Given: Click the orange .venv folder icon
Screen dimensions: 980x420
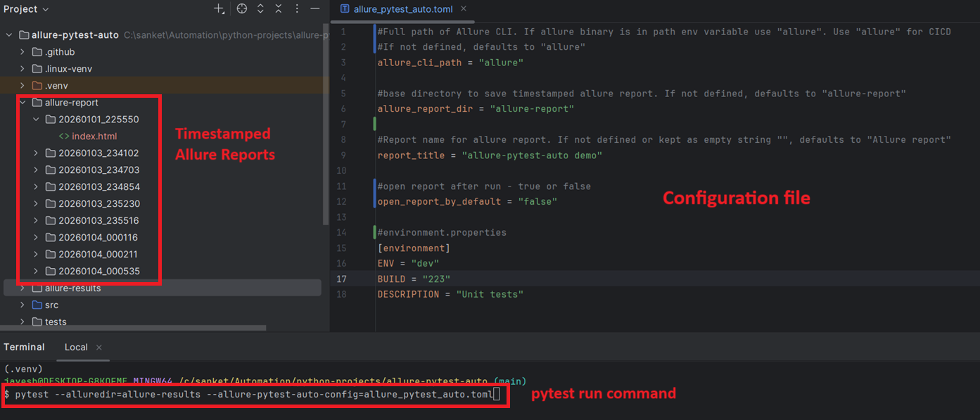Looking at the screenshot, I should tap(37, 86).
